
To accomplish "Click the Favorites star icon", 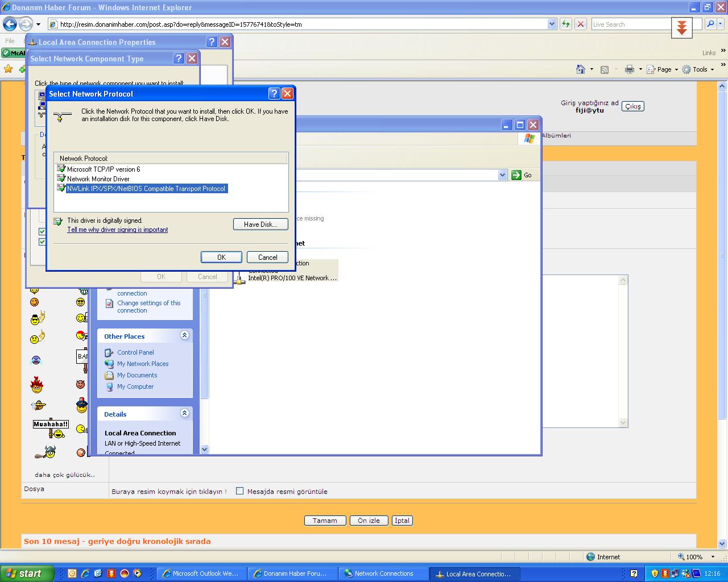I will click(x=8, y=69).
